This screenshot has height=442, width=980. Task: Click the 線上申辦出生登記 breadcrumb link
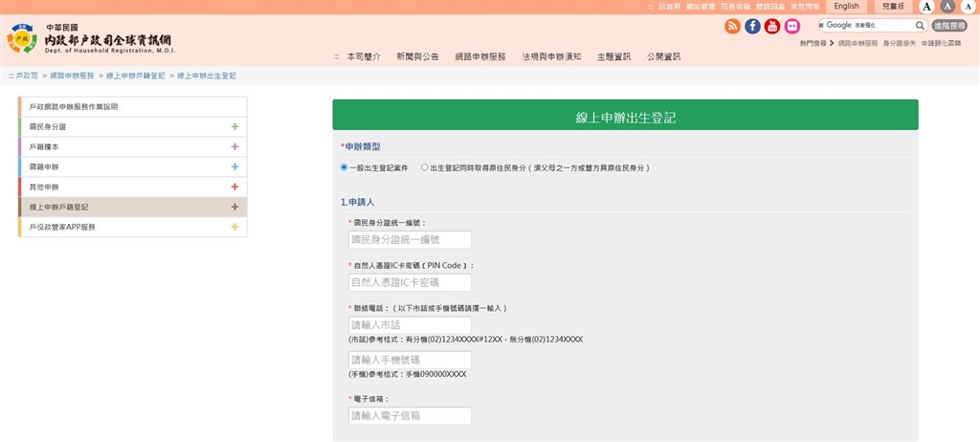(x=207, y=76)
